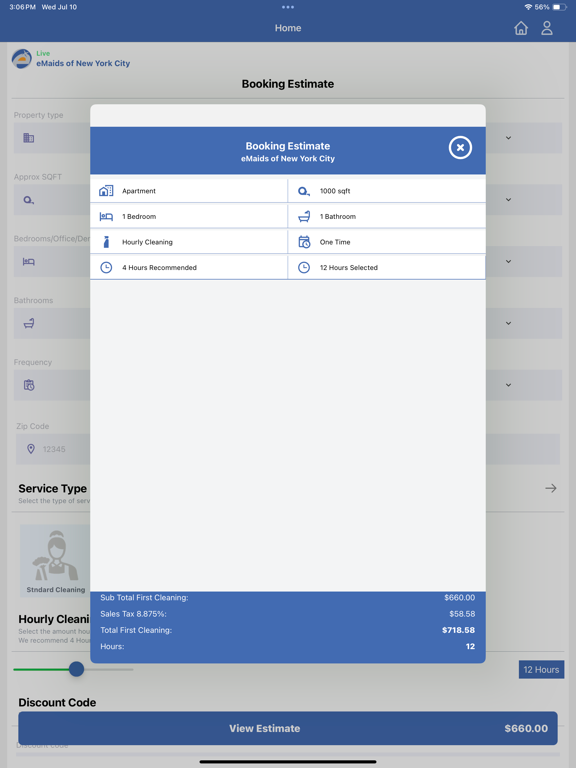Click the 'Sales Tax 8.875%:' label

tap(133, 614)
